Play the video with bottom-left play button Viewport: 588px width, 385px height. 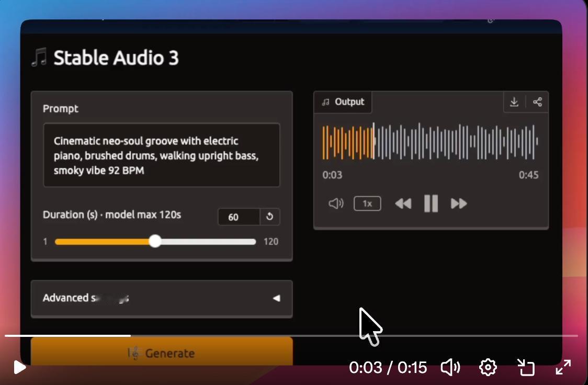(x=19, y=367)
